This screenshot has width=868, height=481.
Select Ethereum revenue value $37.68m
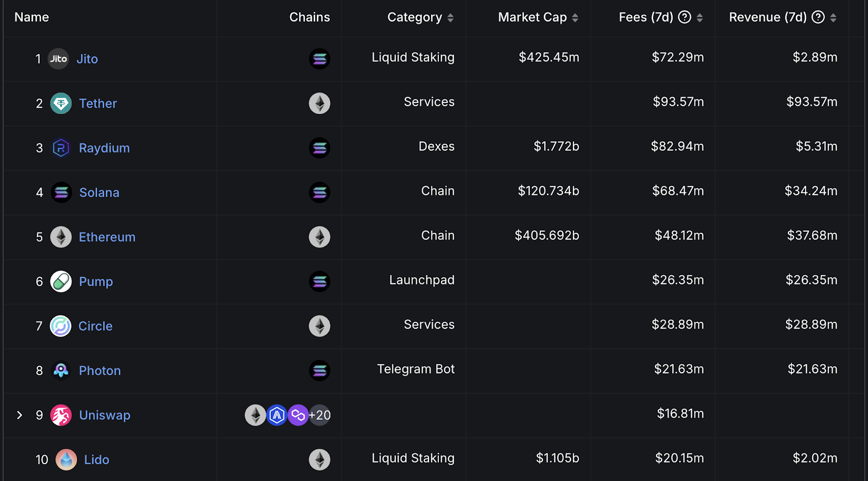coord(812,235)
